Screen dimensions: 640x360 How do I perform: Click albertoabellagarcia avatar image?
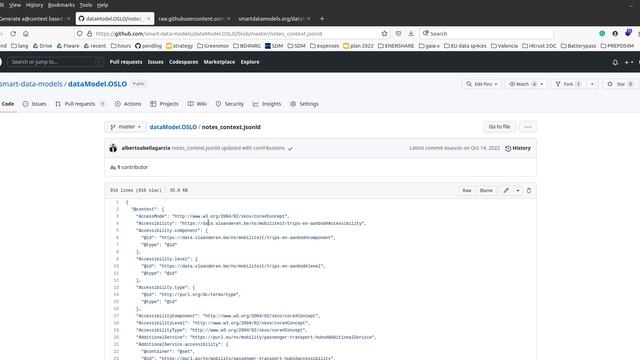[x=113, y=148]
